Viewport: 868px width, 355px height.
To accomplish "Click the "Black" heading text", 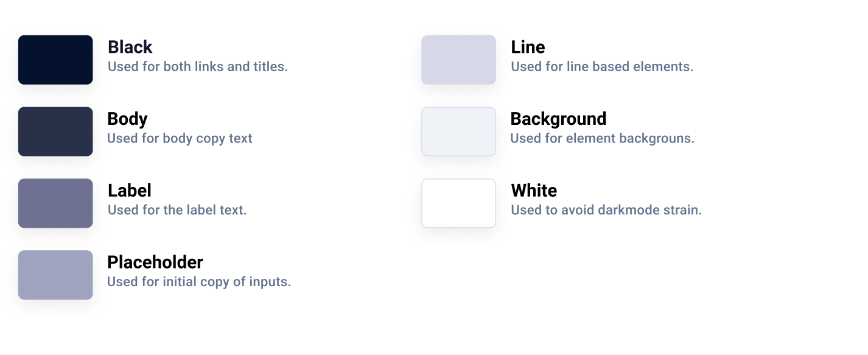I will coord(130,47).
